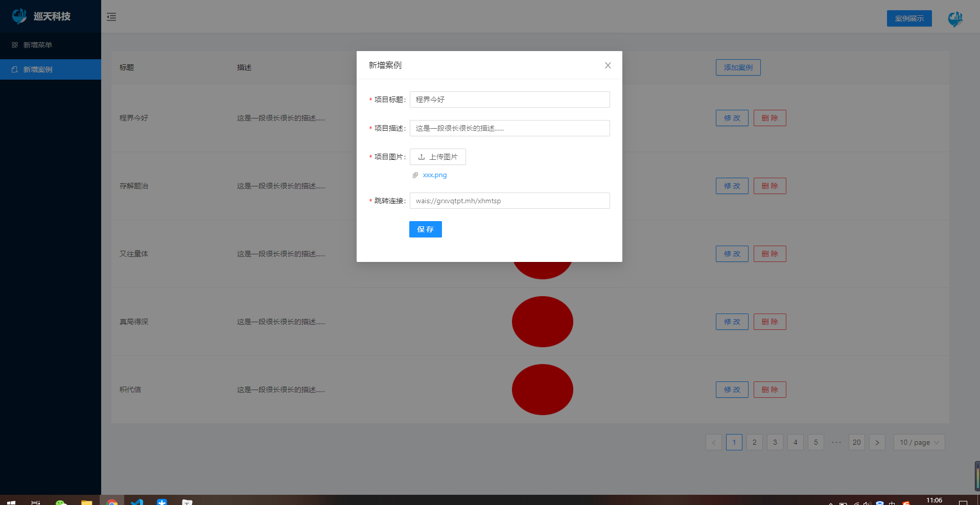Click the 巡天科技 logo icon

point(19,16)
